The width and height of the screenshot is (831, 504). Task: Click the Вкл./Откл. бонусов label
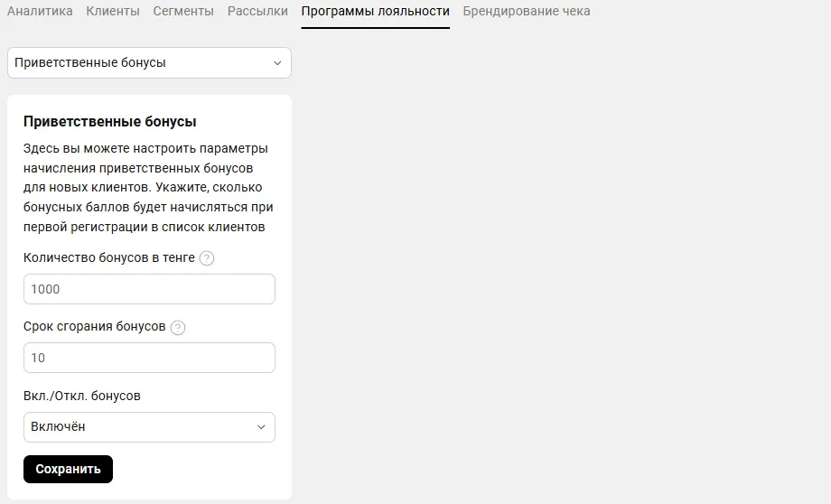82,396
